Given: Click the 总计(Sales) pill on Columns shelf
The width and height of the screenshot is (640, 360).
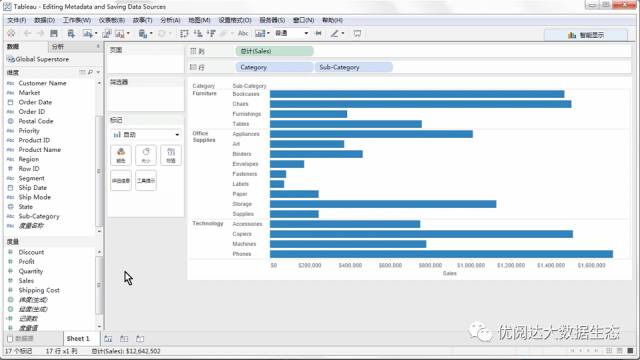Looking at the screenshot, I should coord(274,51).
